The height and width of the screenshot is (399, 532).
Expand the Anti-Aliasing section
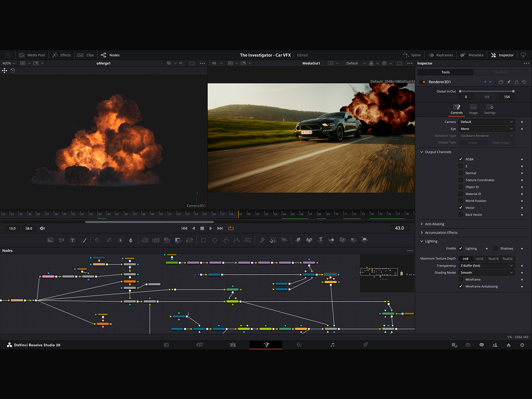[x=434, y=224]
